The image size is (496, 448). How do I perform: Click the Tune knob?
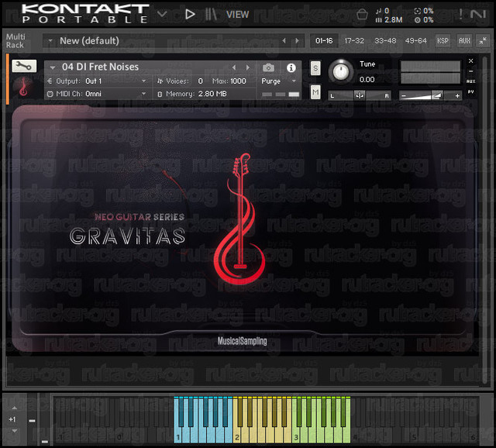[x=341, y=71]
